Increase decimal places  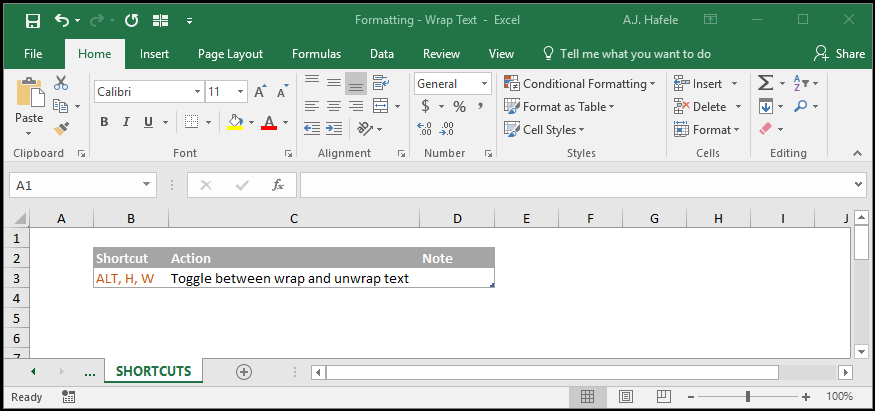click(x=425, y=129)
